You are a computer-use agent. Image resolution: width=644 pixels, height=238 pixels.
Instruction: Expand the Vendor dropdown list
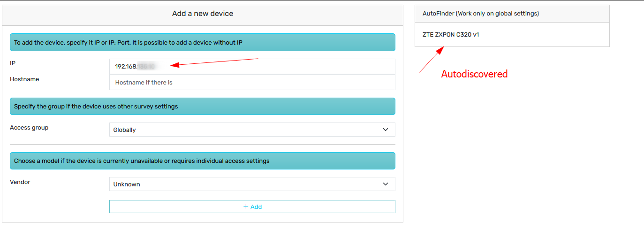point(252,184)
